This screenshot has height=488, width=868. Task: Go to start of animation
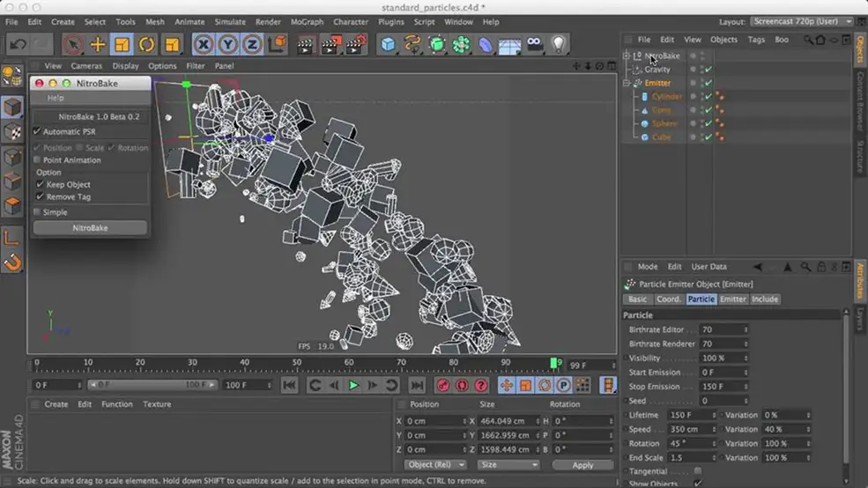(289, 385)
